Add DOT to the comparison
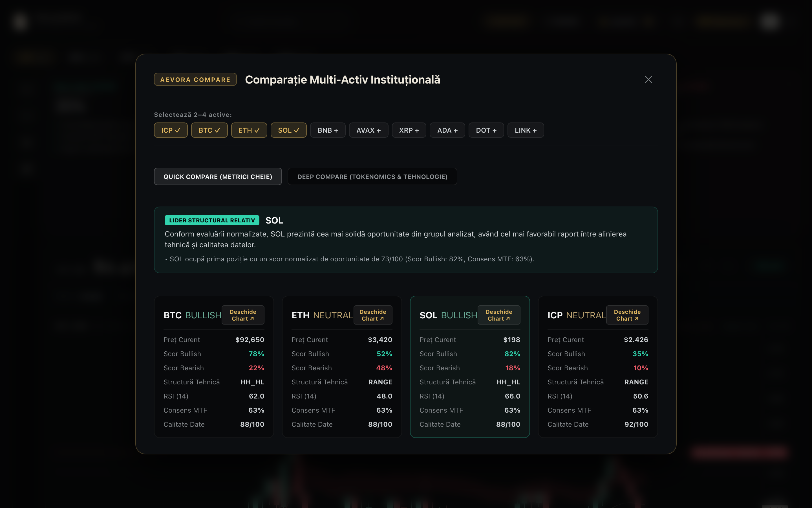The image size is (812, 508). click(x=486, y=130)
